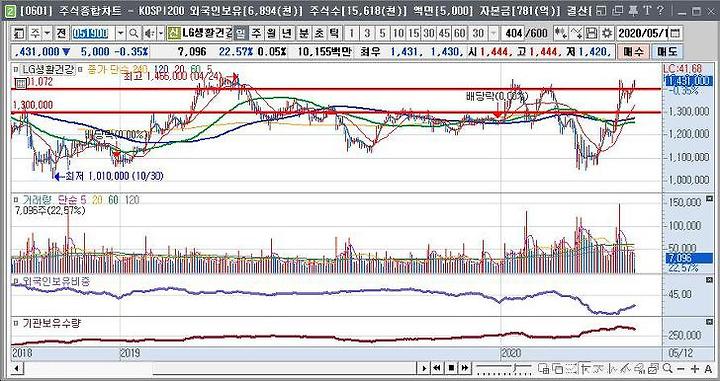
Task: Click the 매수 buy button
Action: point(633,51)
